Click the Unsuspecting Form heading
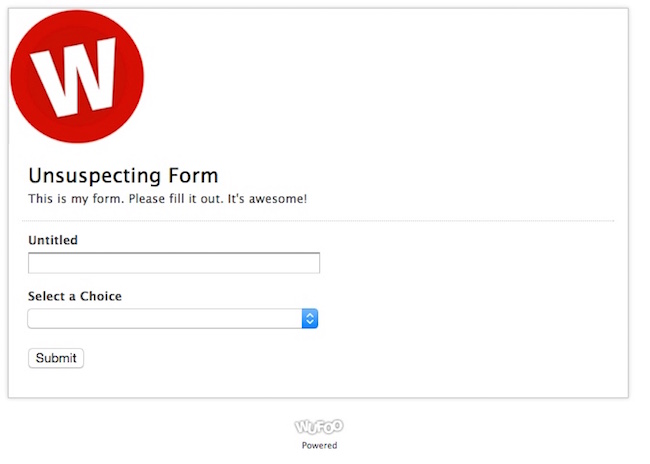Image resolution: width=650 pixels, height=464 pixels. [123, 175]
